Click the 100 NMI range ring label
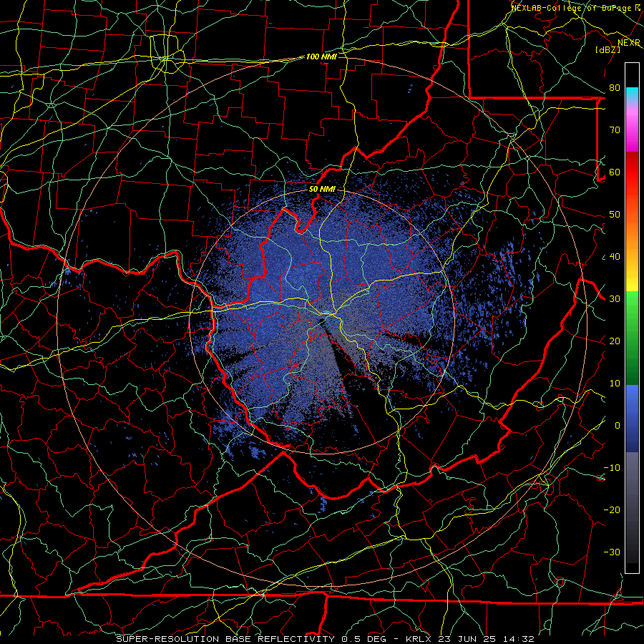This screenshot has width=644, height=644. [x=321, y=57]
